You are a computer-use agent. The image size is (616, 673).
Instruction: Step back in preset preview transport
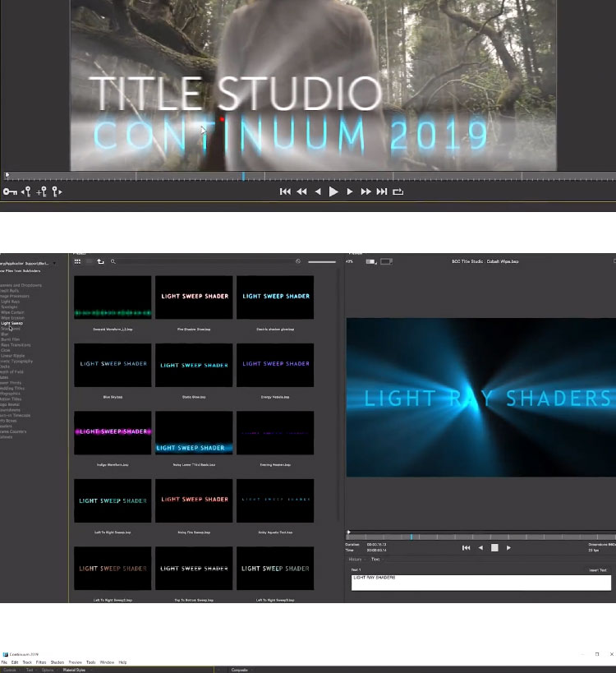(x=480, y=547)
